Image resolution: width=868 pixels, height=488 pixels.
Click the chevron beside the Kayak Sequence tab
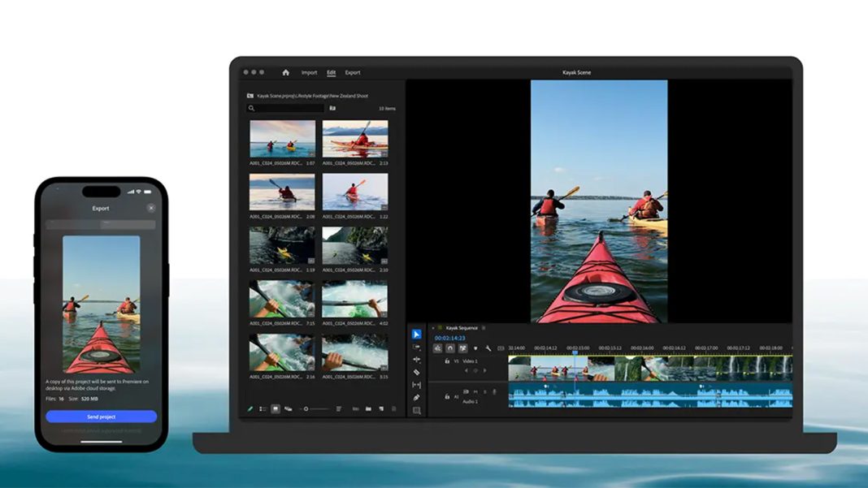(x=484, y=327)
